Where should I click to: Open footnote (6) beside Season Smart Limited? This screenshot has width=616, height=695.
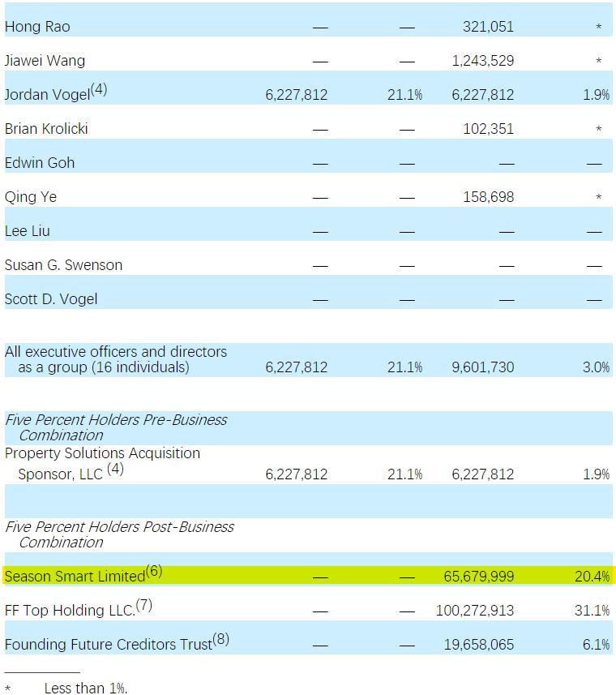[154, 572]
